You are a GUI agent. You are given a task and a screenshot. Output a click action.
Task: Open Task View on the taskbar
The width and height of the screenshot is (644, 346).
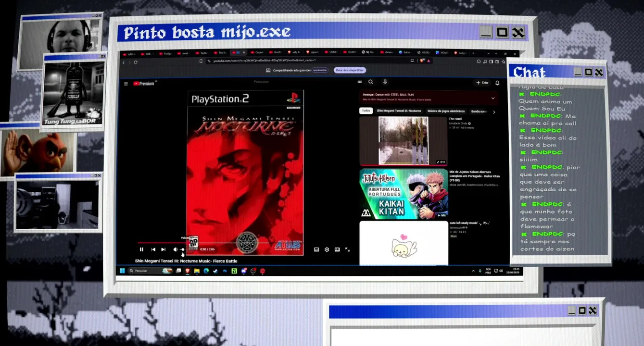(178, 271)
